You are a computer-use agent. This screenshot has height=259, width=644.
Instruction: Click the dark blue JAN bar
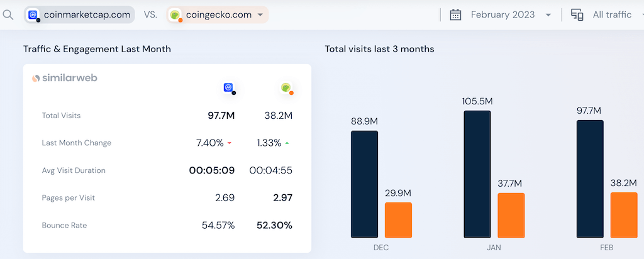(477, 174)
